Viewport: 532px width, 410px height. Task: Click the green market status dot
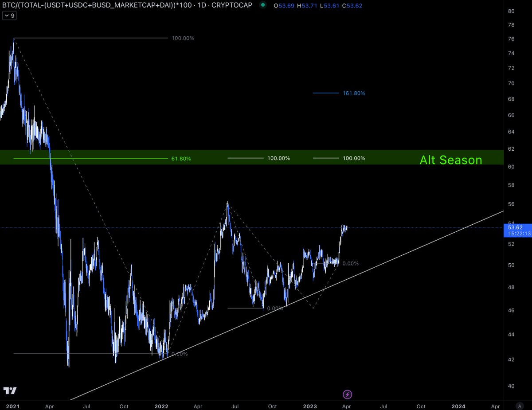pyautogui.click(x=263, y=6)
